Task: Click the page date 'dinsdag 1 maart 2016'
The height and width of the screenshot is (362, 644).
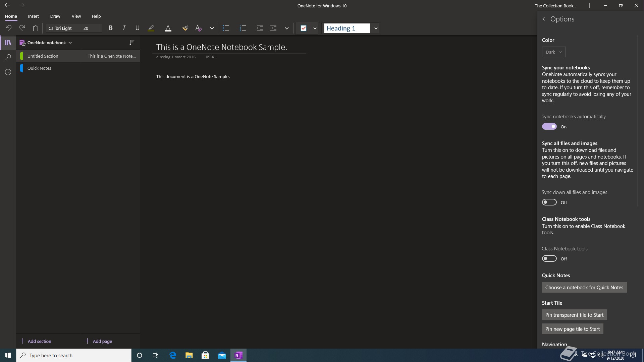Action: [x=176, y=57]
